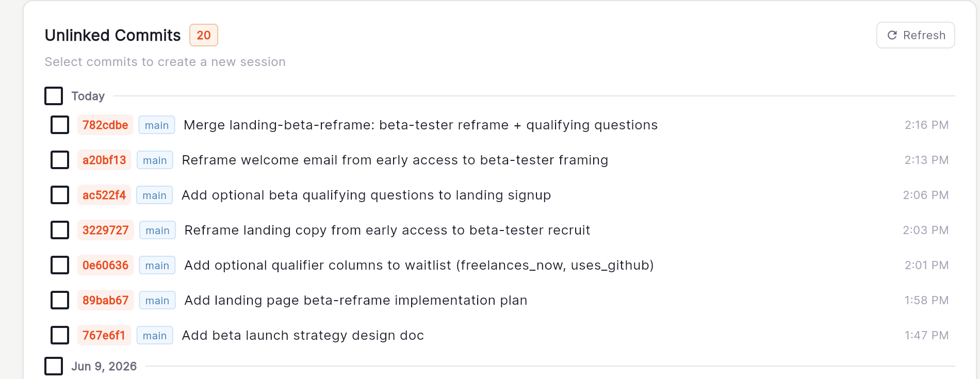Click main branch tag on 3229727 row
980x379 pixels.
point(157,230)
